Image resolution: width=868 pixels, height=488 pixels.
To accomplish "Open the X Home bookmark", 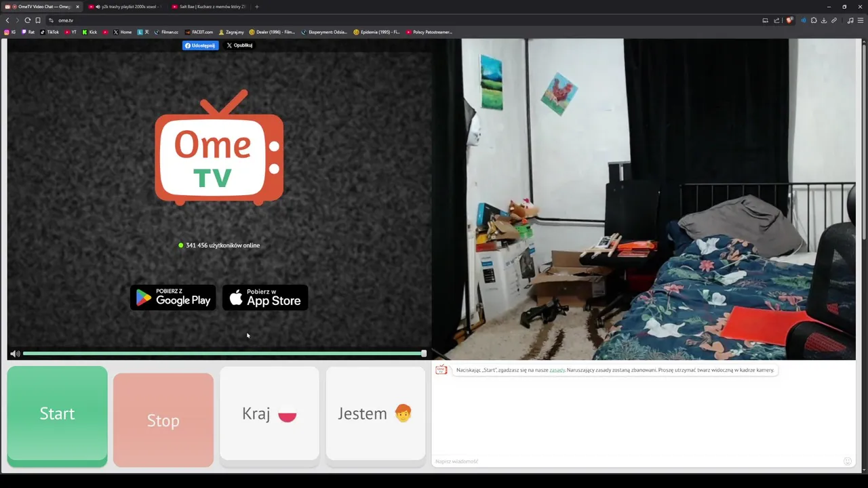I will click(x=123, y=32).
